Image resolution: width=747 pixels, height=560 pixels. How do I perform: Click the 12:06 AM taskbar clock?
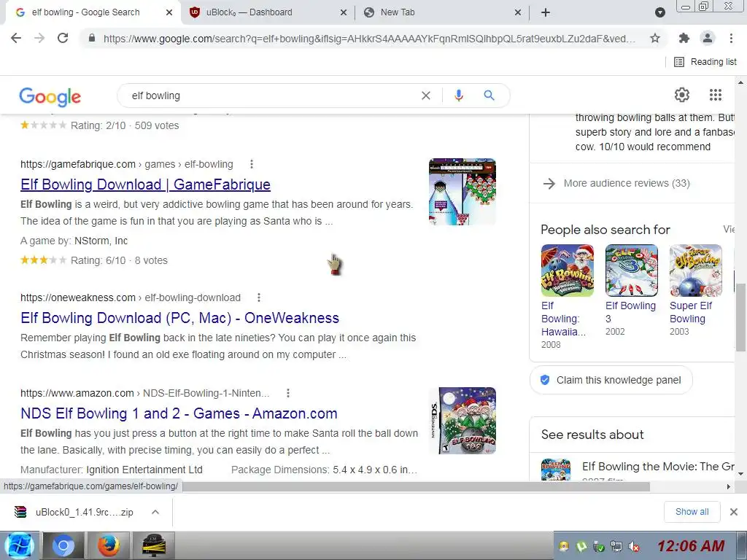(x=691, y=545)
